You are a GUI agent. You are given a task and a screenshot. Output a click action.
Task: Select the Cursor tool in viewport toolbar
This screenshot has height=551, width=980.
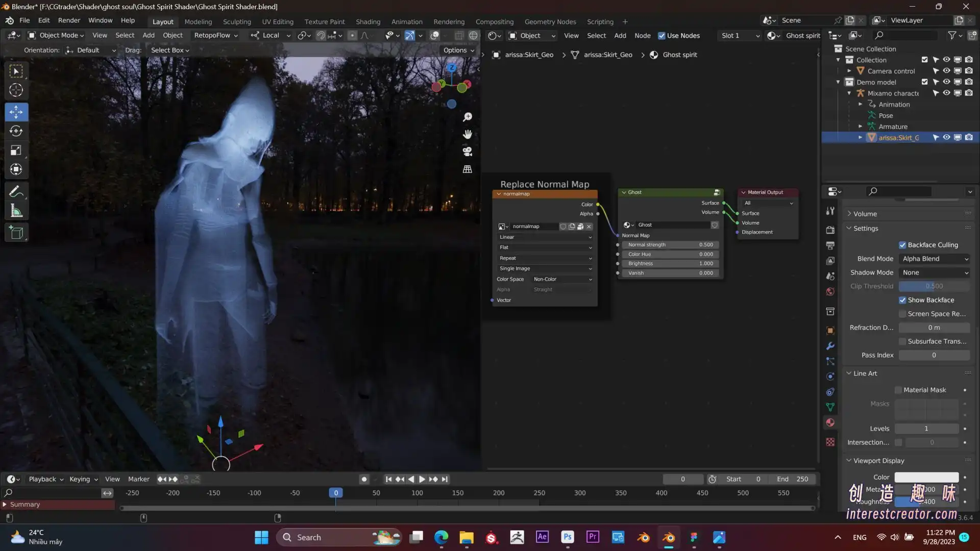pos(16,90)
